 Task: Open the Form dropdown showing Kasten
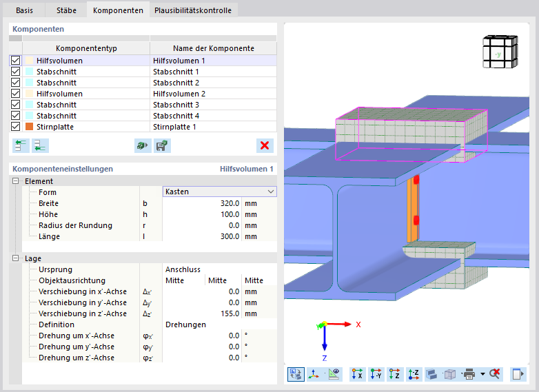pos(219,192)
